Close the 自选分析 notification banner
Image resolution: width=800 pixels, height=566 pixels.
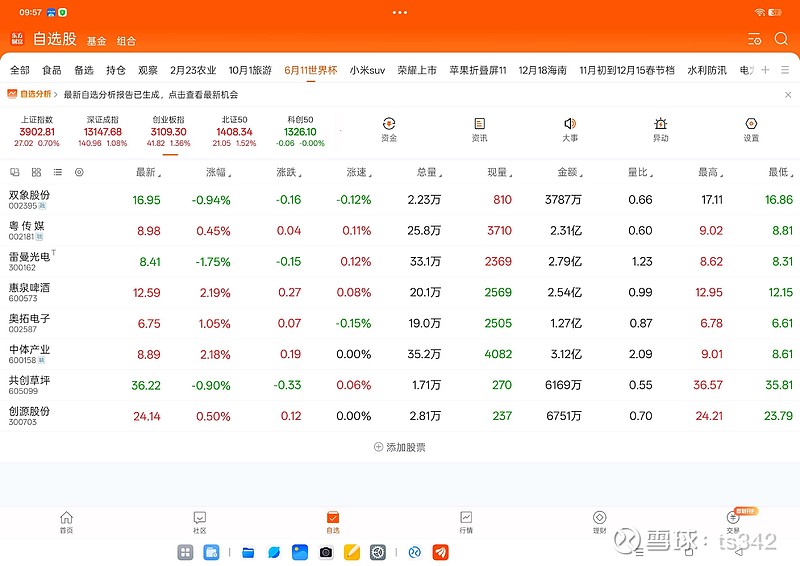(x=788, y=95)
